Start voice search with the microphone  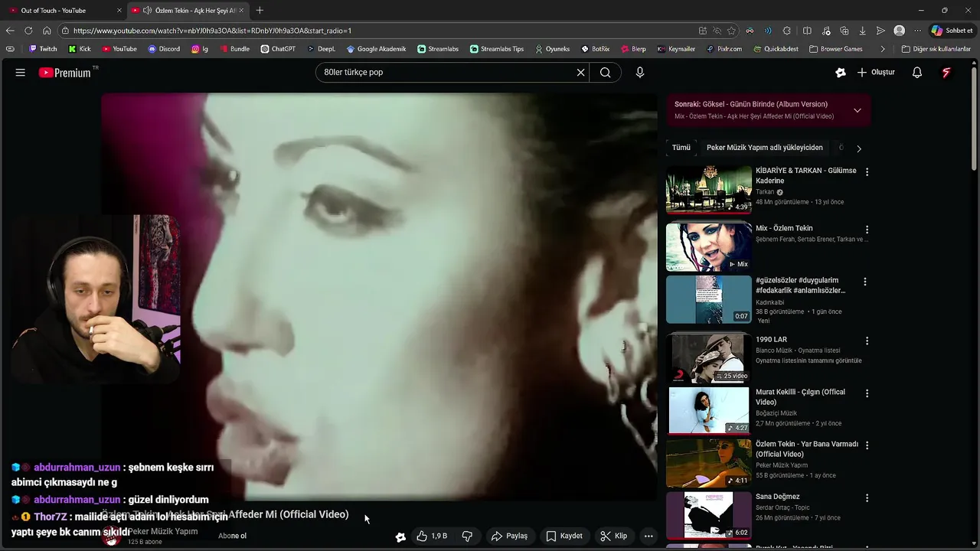coord(640,73)
